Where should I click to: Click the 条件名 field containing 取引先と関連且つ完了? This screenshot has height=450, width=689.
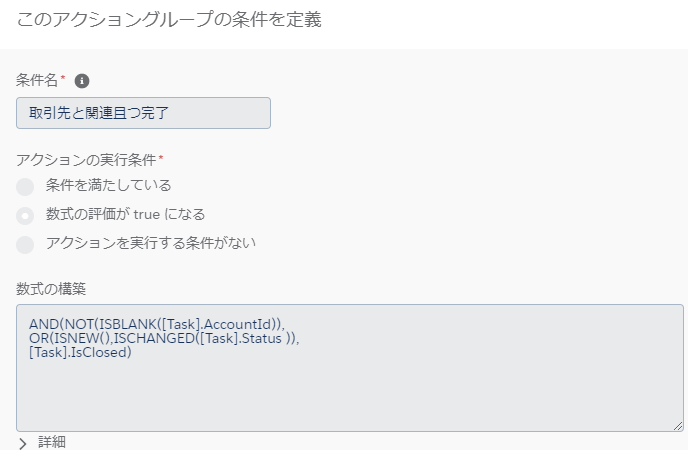[143, 113]
